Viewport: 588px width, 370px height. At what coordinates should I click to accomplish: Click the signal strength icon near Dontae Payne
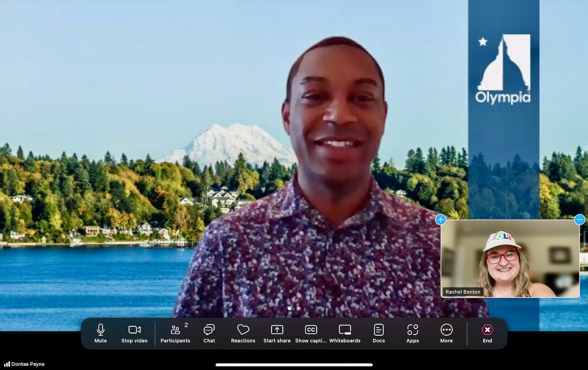click(7, 364)
